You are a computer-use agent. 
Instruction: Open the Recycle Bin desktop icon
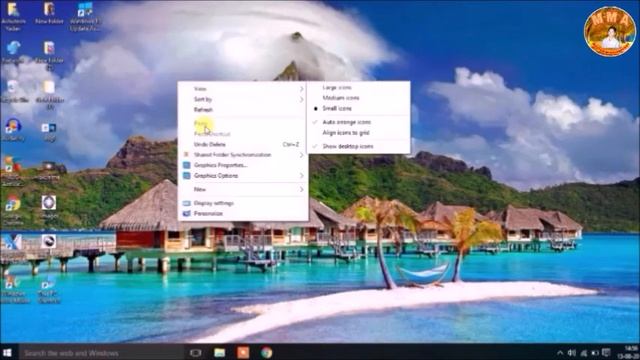click(13, 92)
